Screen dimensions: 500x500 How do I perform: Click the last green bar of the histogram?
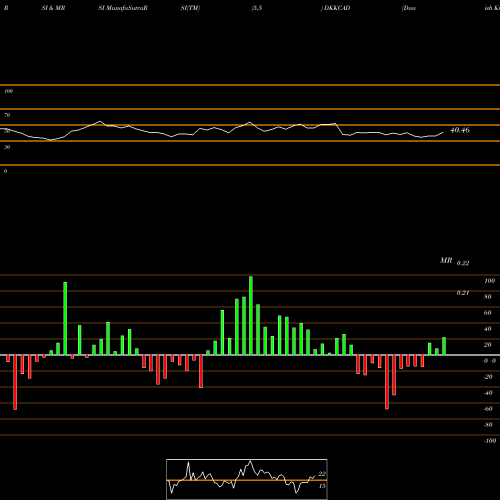tap(444, 346)
